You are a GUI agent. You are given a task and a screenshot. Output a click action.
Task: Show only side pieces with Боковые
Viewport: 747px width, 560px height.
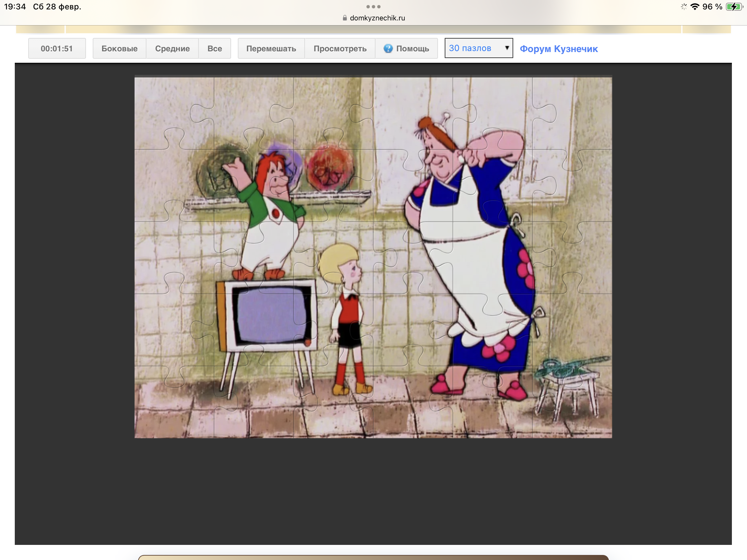pos(119,49)
